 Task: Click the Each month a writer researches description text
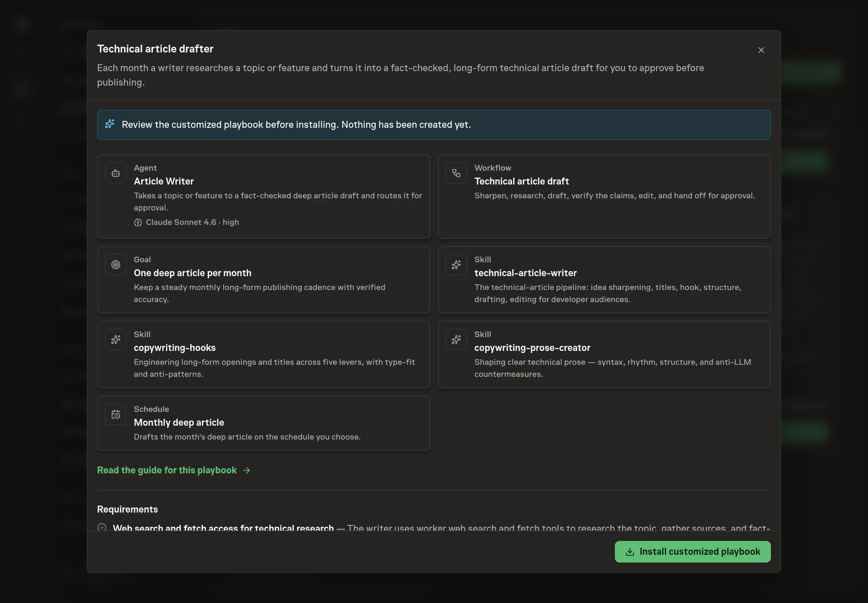(400, 75)
